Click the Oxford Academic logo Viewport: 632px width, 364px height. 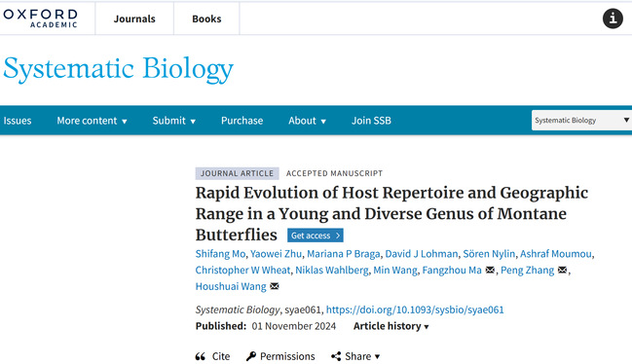coord(40,18)
